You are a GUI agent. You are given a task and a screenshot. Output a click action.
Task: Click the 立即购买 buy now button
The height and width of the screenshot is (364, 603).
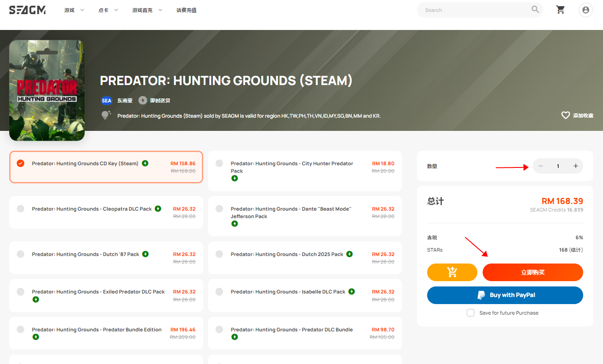click(533, 272)
